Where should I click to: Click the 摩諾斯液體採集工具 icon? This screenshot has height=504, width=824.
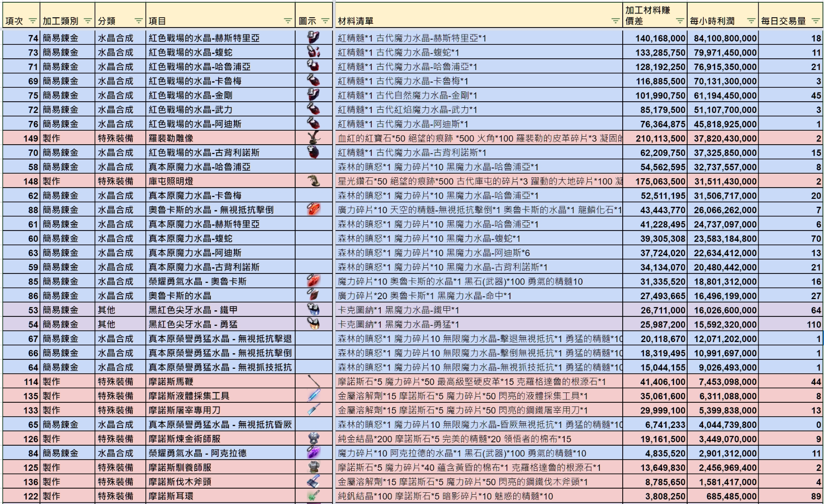coord(314,395)
